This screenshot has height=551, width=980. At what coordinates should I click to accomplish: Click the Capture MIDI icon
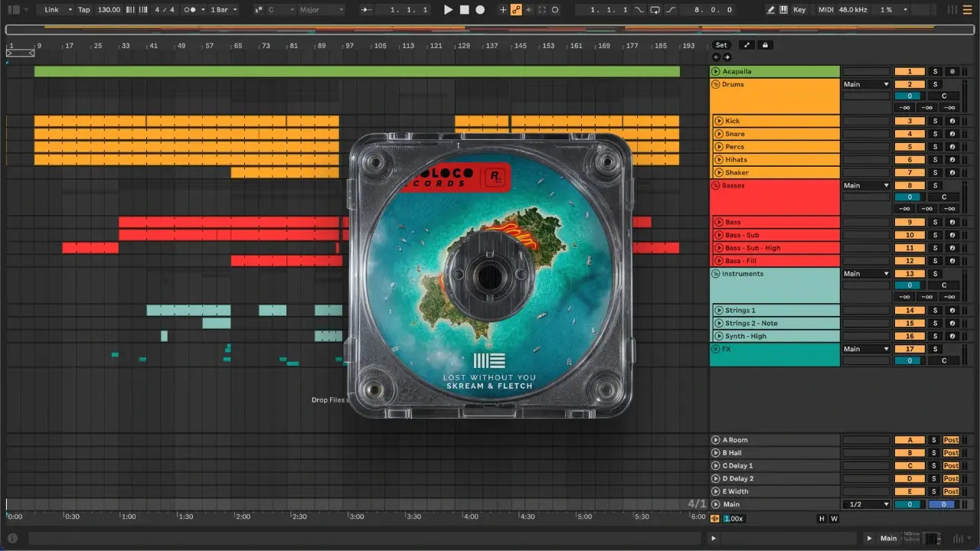pos(542,10)
